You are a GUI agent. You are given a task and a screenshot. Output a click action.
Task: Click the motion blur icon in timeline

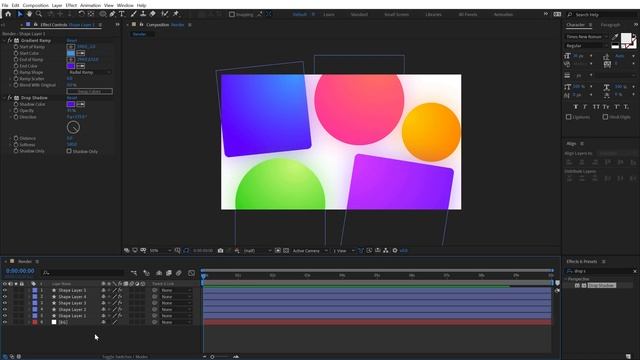tap(179, 273)
